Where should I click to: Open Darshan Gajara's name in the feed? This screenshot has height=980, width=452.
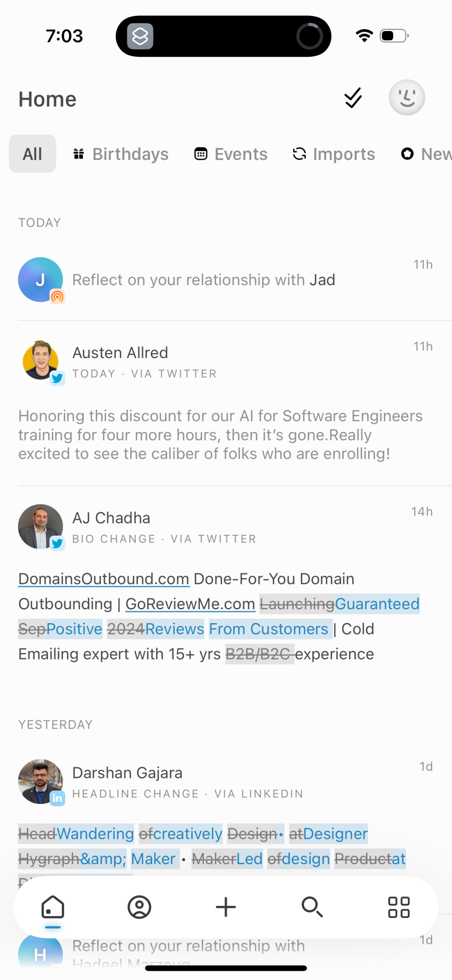(127, 773)
